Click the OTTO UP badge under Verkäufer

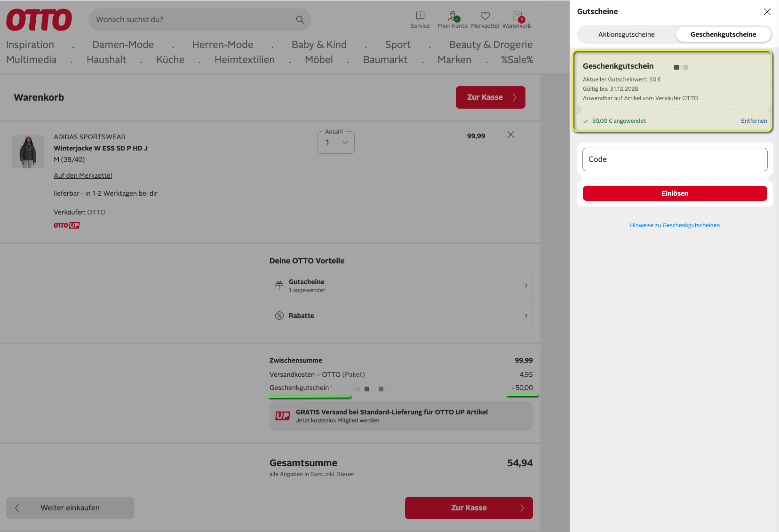point(66,225)
